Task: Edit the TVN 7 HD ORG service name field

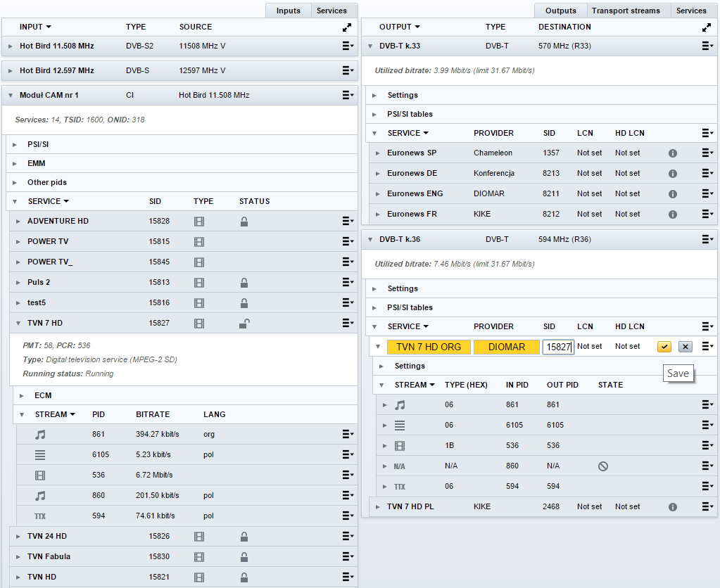Action: [429, 347]
